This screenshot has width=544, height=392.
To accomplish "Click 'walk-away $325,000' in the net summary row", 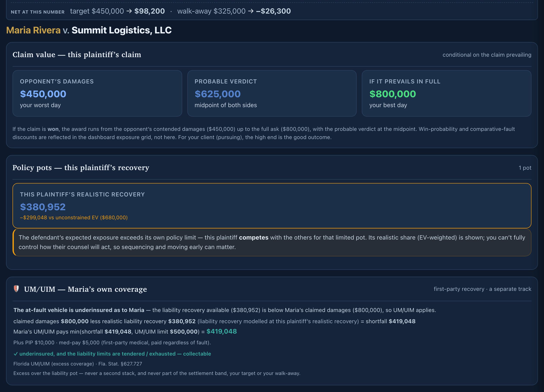I will (211, 11).
